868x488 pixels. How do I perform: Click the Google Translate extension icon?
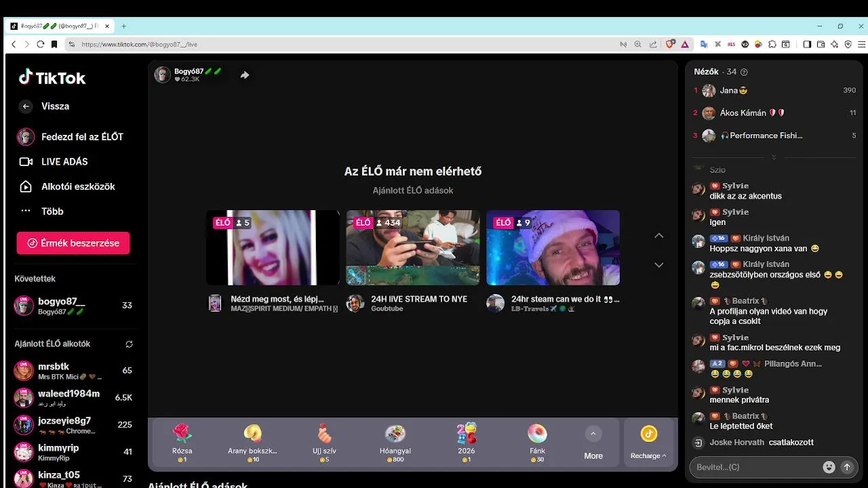coord(704,44)
